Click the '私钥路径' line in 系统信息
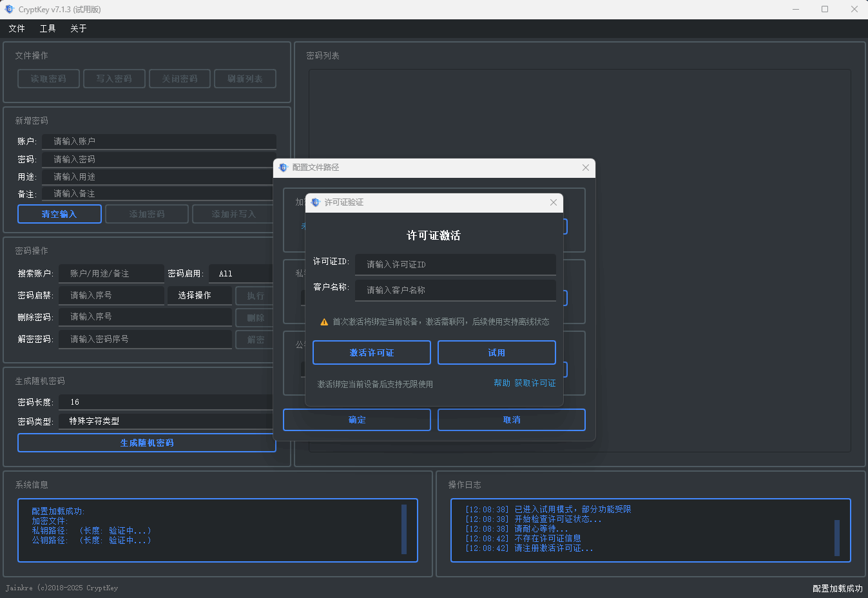The width and height of the screenshot is (868, 598). click(x=92, y=531)
